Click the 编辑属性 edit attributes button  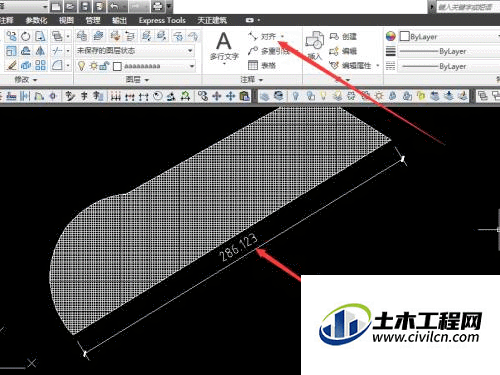coord(350,65)
